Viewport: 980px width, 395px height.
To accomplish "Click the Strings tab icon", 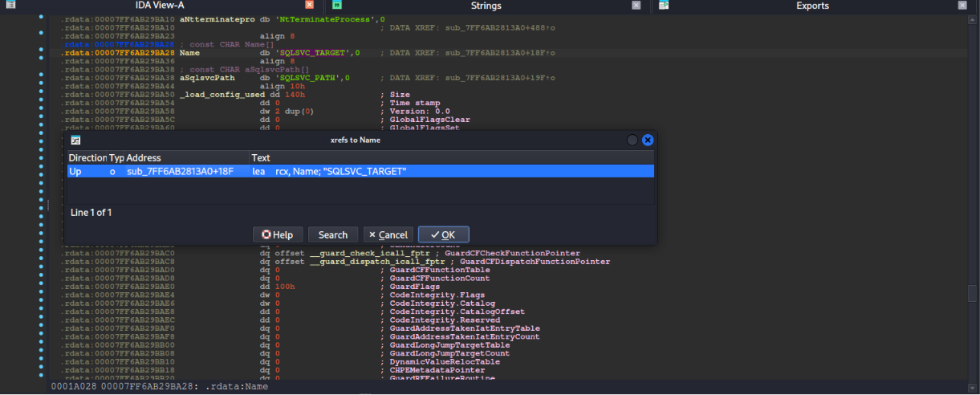I will pyautogui.click(x=337, y=5).
